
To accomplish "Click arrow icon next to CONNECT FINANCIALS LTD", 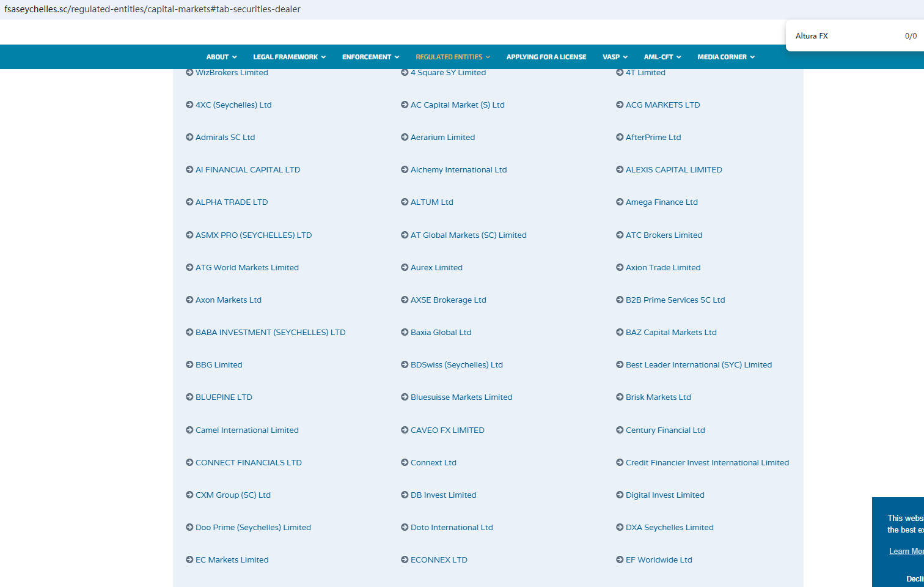I will (189, 462).
